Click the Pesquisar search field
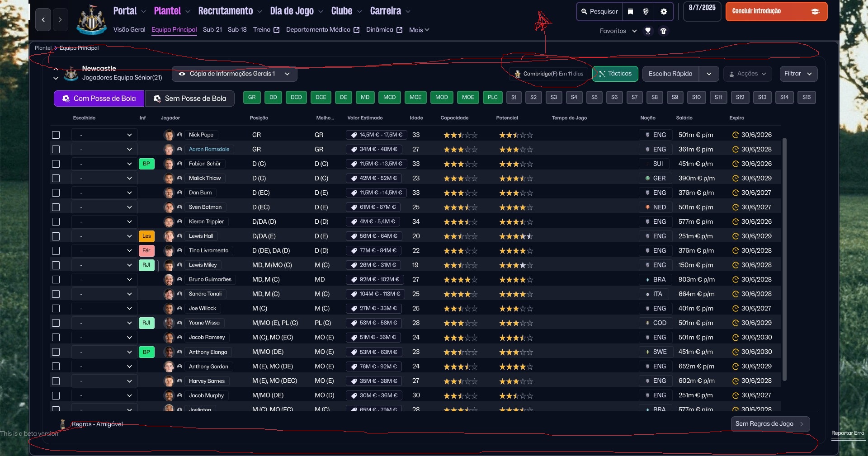Viewport: 868px width, 456px height. [x=599, y=11]
